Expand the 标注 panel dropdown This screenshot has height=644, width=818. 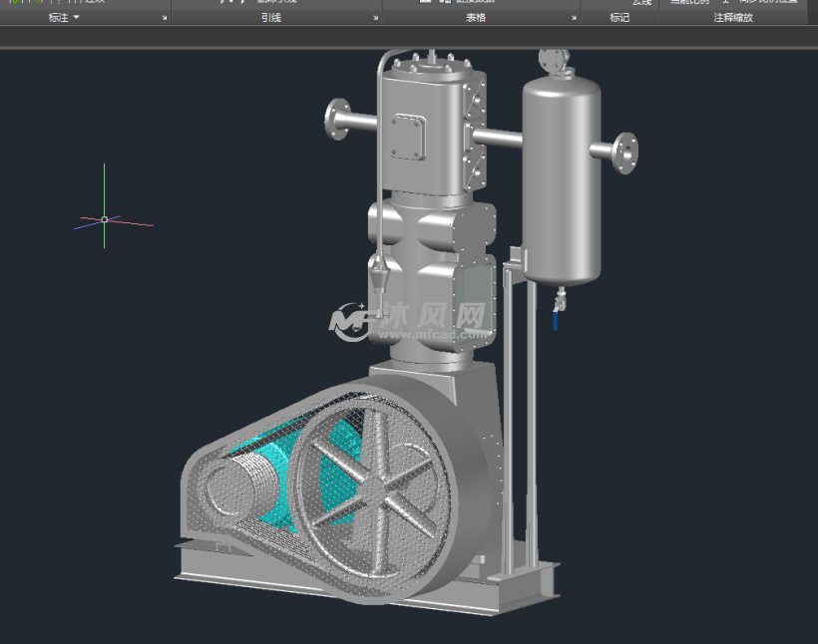[76, 17]
